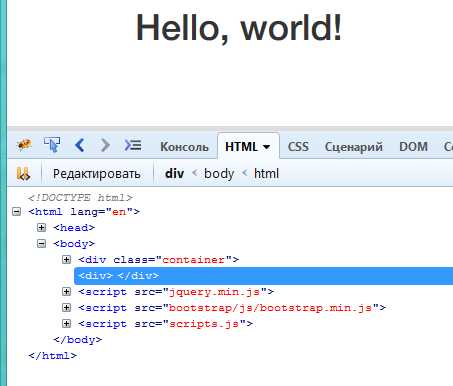Image resolution: width=453 pixels, height=386 pixels.
Task: Collapse the body node
Action: click(x=41, y=243)
